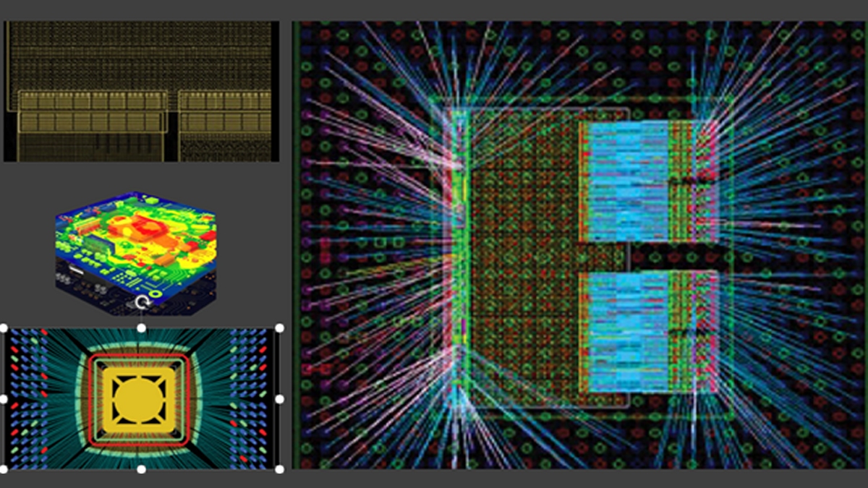Click the middle-left resize handle of selected image
Image resolution: width=868 pixels, height=488 pixels.
click(x=4, y=398)
